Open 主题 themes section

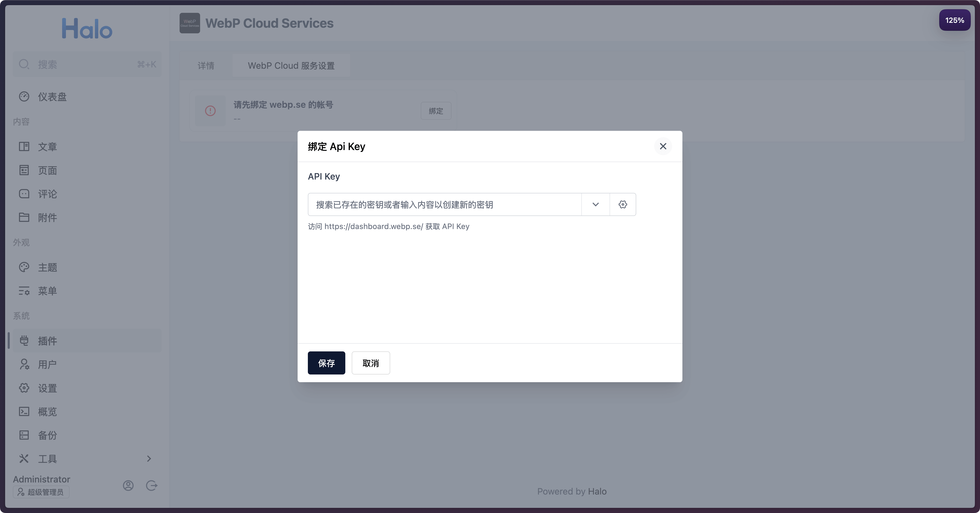coord(47,267)
